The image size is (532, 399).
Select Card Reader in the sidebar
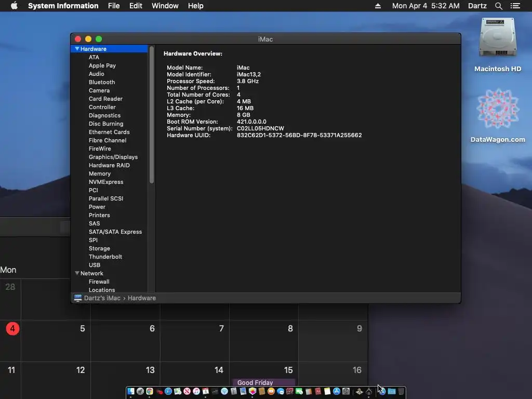click(105, 99)
